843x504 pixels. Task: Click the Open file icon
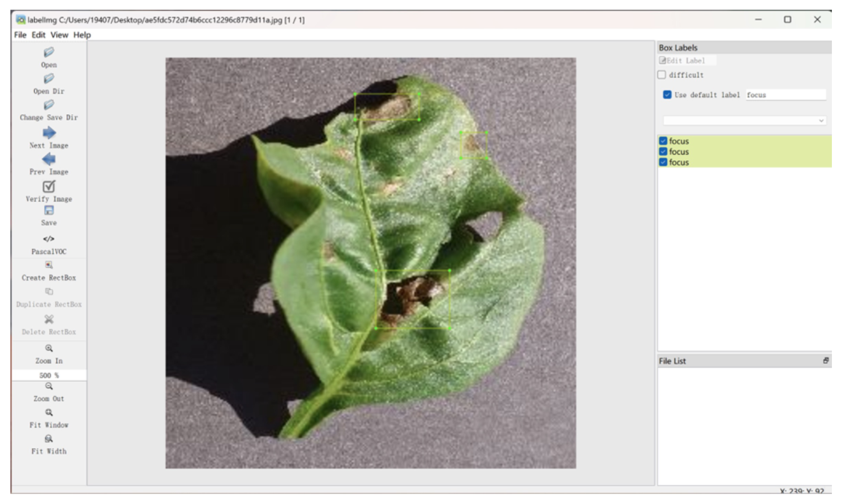tap(49, 53)
